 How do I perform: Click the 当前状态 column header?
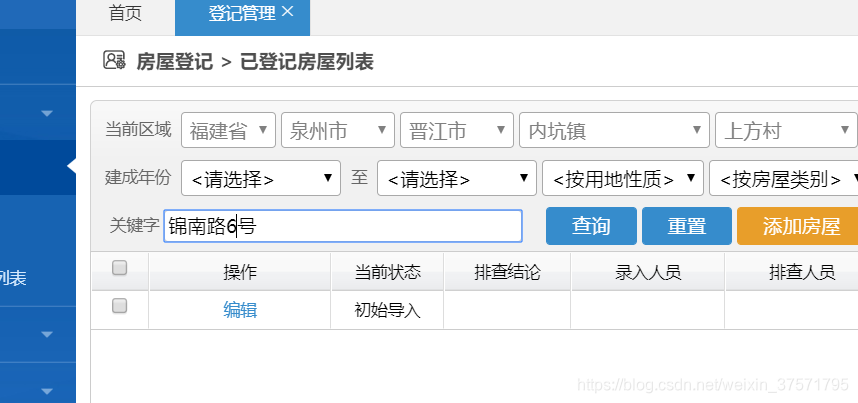click(387, 272)
